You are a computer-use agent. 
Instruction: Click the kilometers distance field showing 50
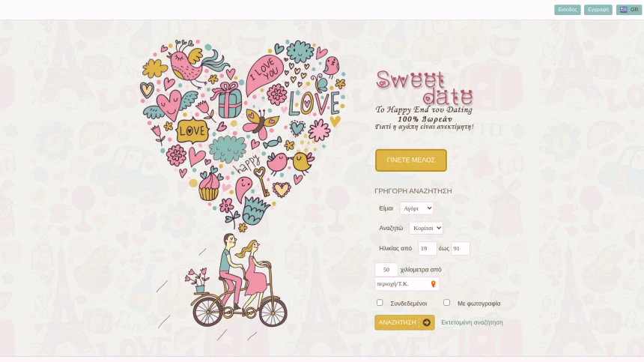386,270
